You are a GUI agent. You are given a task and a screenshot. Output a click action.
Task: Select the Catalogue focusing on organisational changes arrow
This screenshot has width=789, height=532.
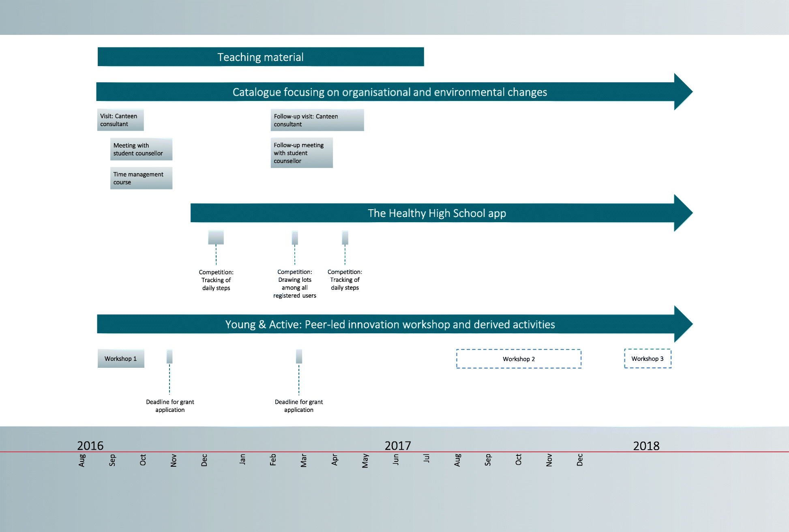coord(394,92)
